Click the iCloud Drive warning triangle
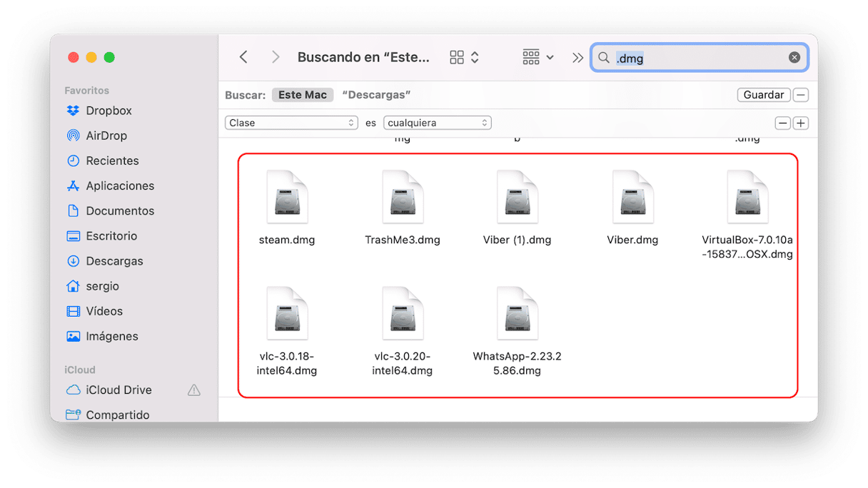Viewport: 868px width, 488px height. 193,390
